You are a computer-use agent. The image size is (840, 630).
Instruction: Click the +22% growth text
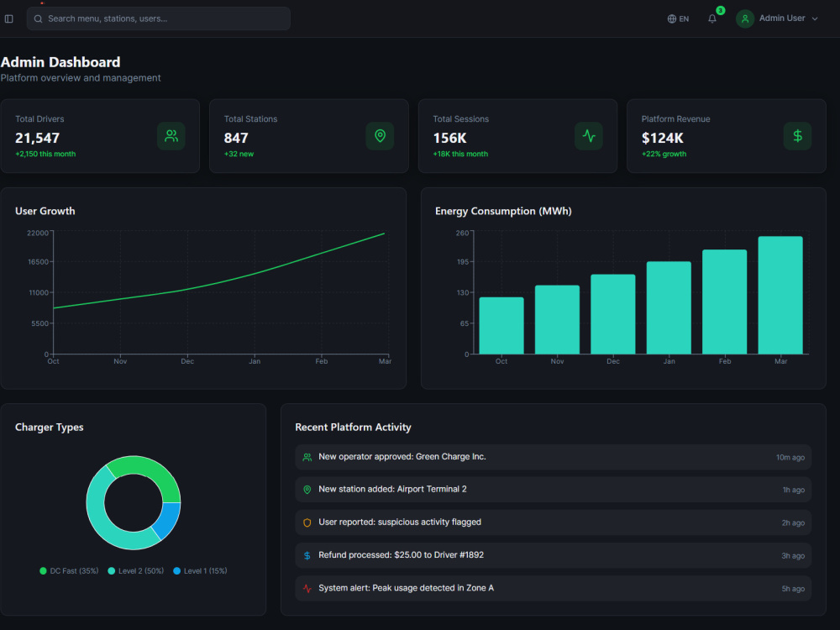pyautogui.click(x=664, y=154)
